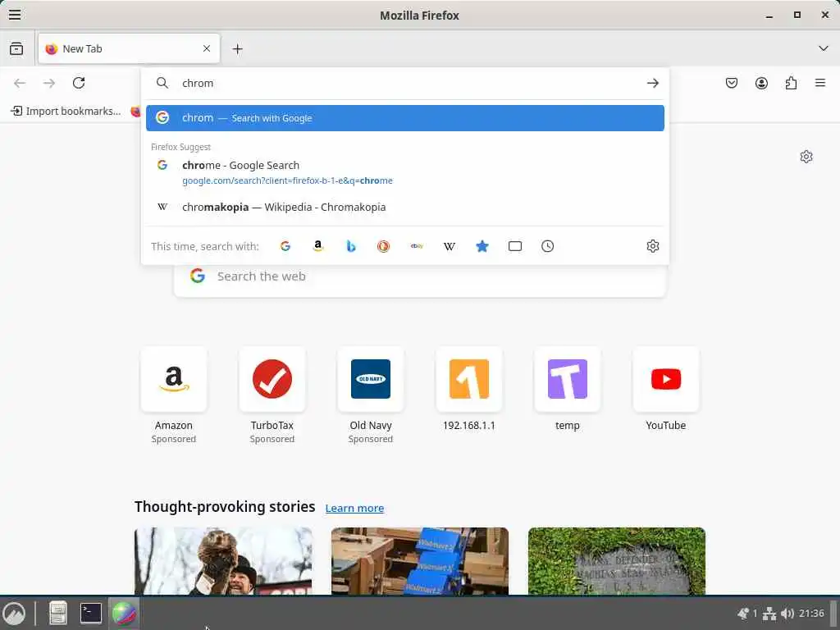Open new tab personalize gear icon
Viewport: 840px width, 630px height.
click(806, 157)
